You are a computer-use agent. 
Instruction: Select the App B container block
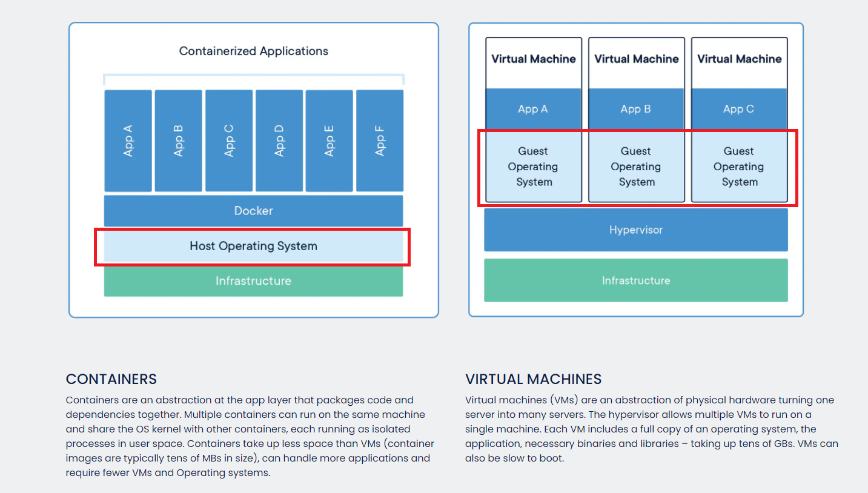click(x=178, y=141)
